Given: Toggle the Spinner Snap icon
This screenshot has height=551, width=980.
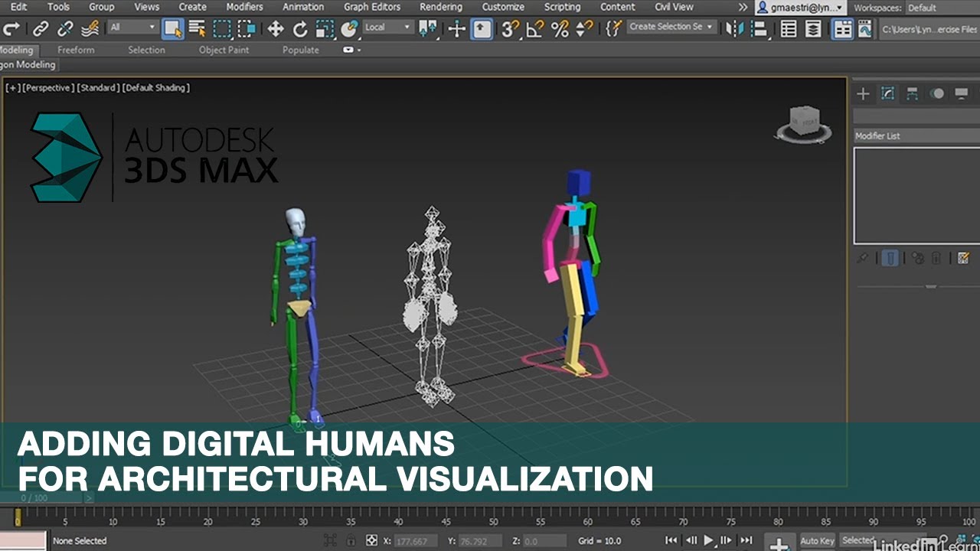Looking at the screenshot, I should point(584,30).
